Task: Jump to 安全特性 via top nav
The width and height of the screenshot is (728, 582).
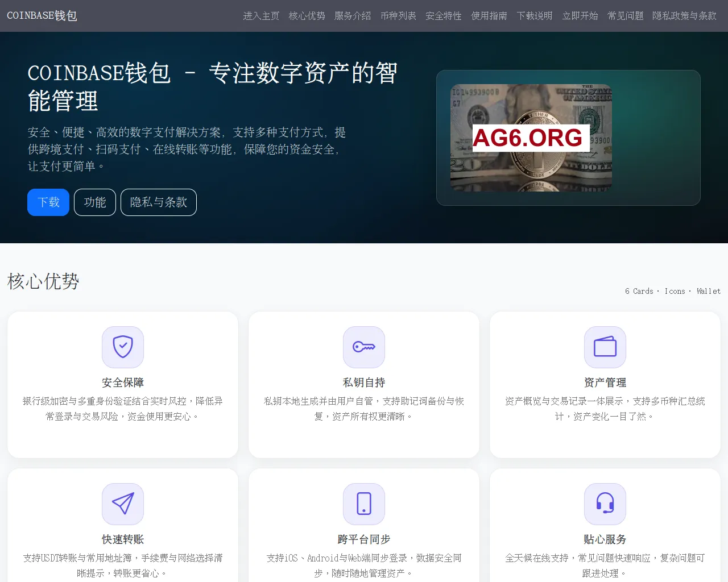Action: (444, 16)
